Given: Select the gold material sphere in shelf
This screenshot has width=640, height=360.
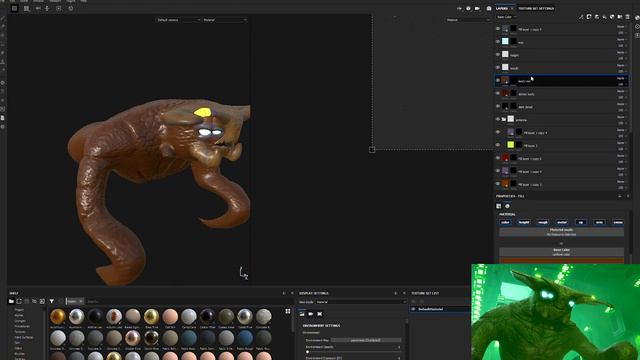Looking at the screenshot, I should pos(58,316).
